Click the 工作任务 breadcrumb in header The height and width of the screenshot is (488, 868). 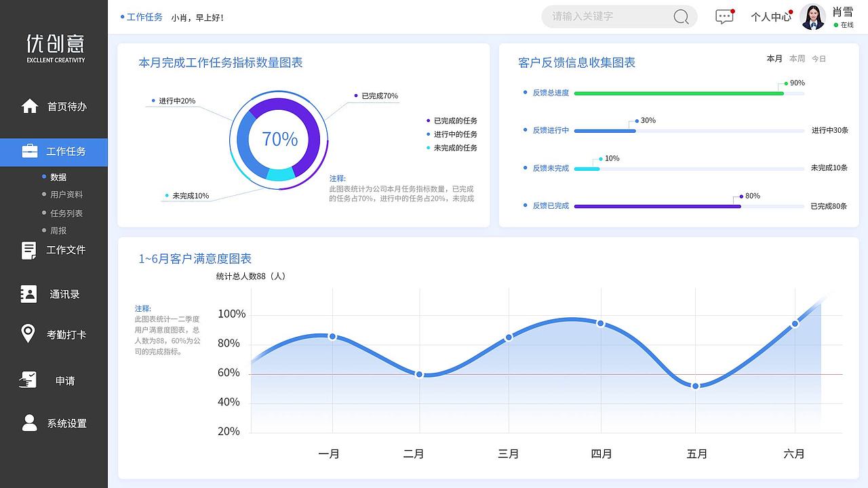144,17
